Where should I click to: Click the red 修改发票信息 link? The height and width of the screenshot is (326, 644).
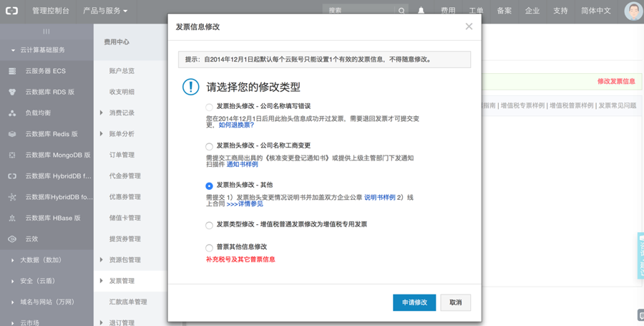point(616,82)
